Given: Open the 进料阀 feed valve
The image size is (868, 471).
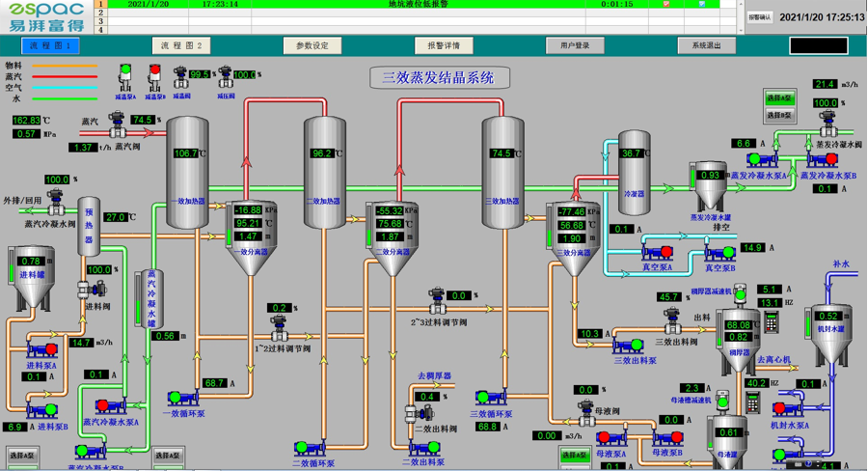Looking at the screenshot, I should point(96,288).
